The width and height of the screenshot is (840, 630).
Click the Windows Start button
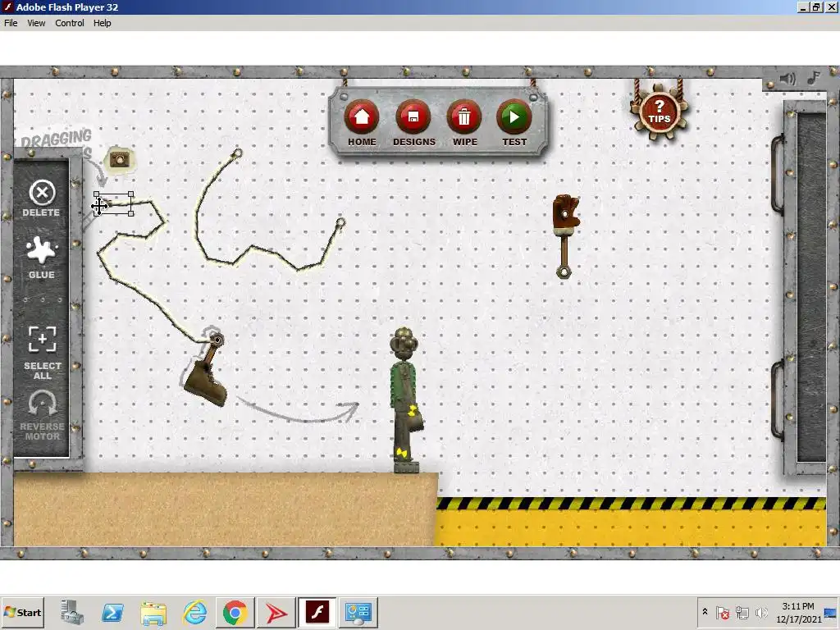[22, 612]
